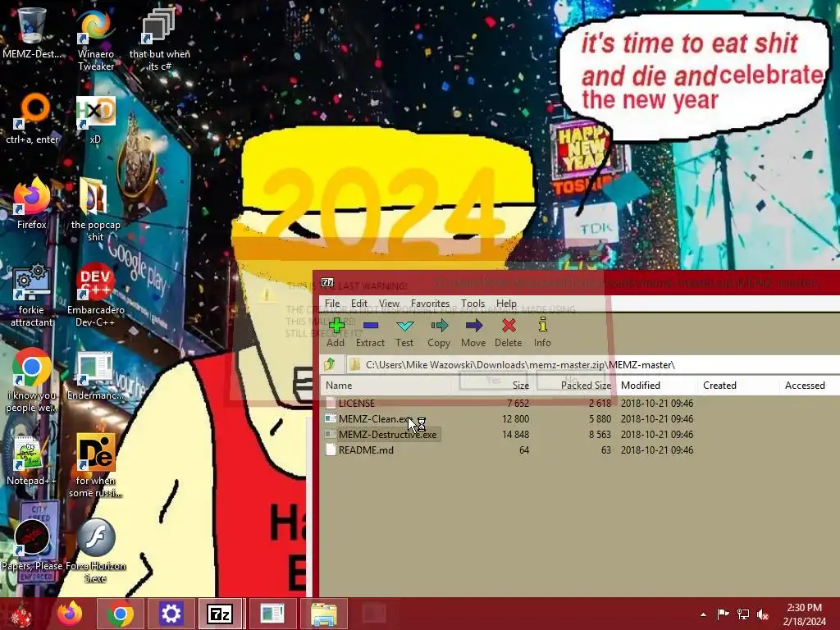The width and height of the screenshot is (840, 630).
Task: Click the Delete toolbar icon
Action: point(509,332)
